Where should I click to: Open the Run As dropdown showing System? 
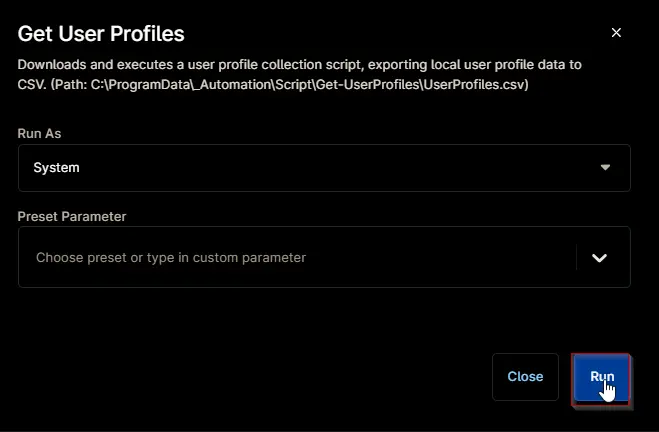pyautogui.click(x=324, y=168)
